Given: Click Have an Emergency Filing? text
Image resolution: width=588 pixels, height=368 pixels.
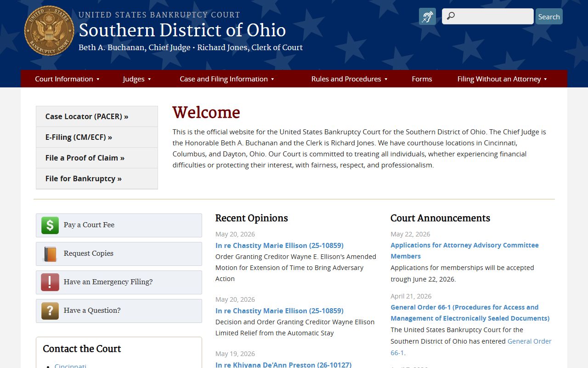Looking at the screenshot, I should click(x=108, y=282).
